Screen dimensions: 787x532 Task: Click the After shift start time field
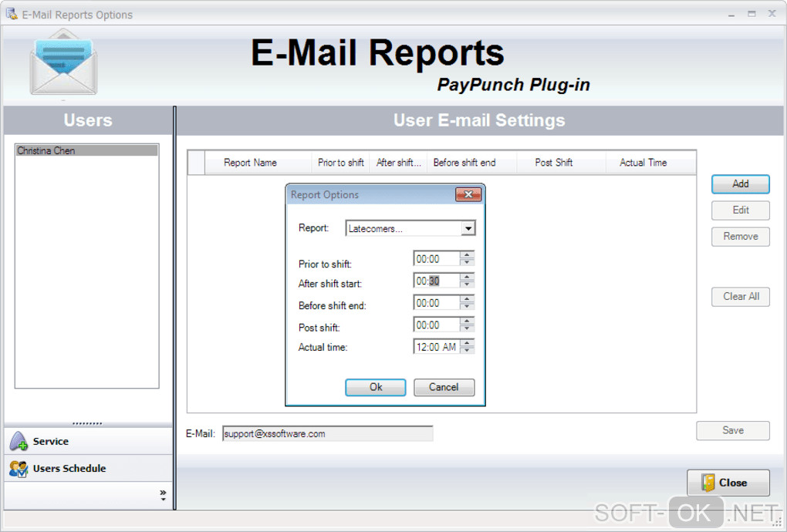click(x=436, y=281)
